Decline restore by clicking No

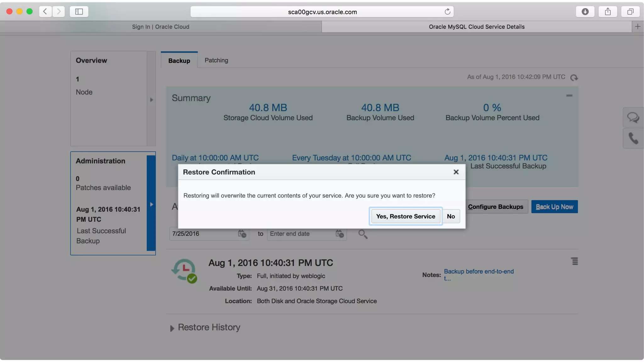click(451, 216)
